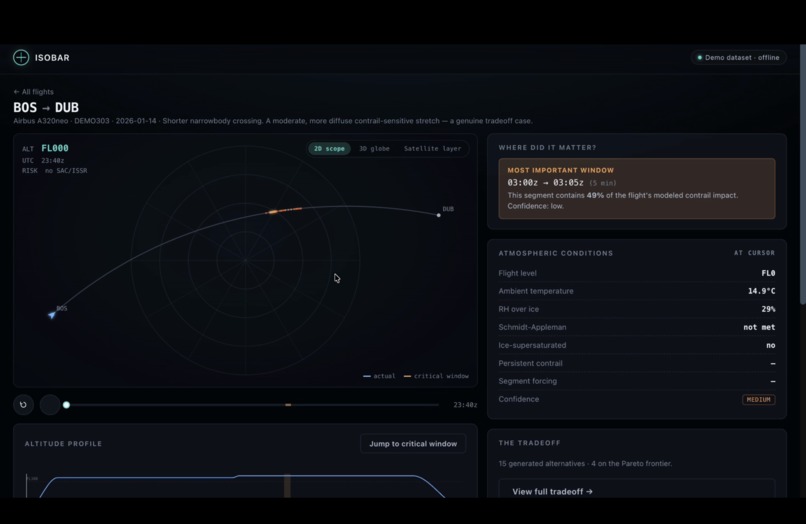This screenshot has width=806, height=524.
Task: Click the MEDIUM confidence badge
Action: pyautogui.click(x=759, y=400)
